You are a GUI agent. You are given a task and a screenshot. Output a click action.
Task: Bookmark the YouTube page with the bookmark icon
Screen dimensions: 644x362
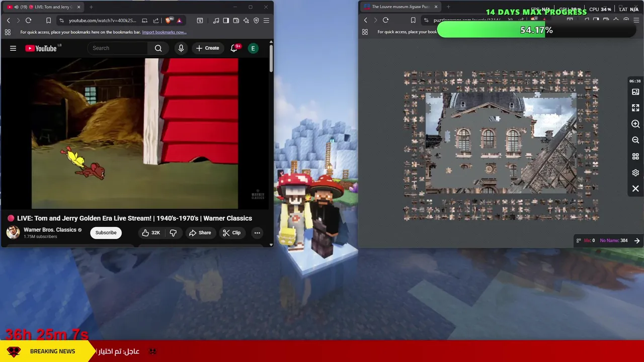tap(48, 20)
